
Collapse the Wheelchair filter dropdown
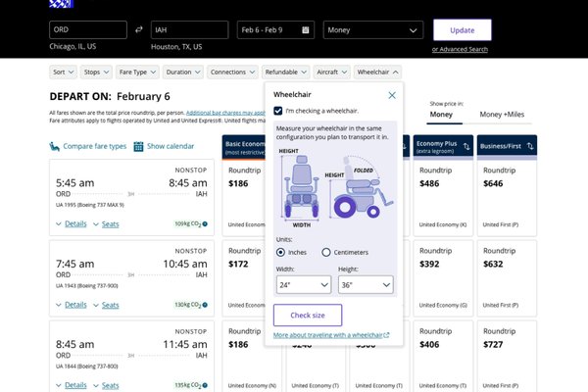(378, 72)
